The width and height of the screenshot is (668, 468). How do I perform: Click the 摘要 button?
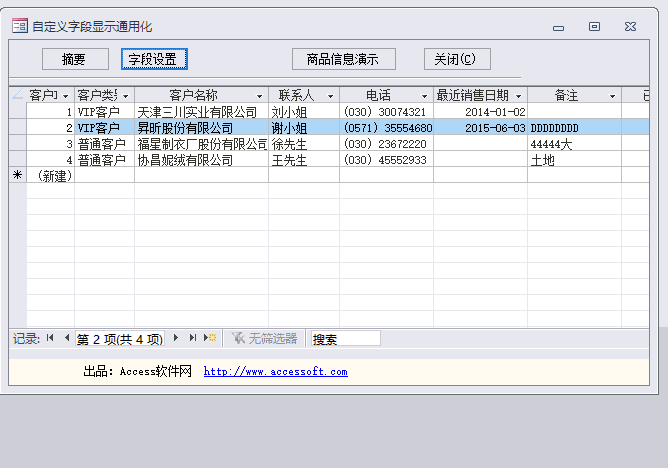click(x=75, y=59)
